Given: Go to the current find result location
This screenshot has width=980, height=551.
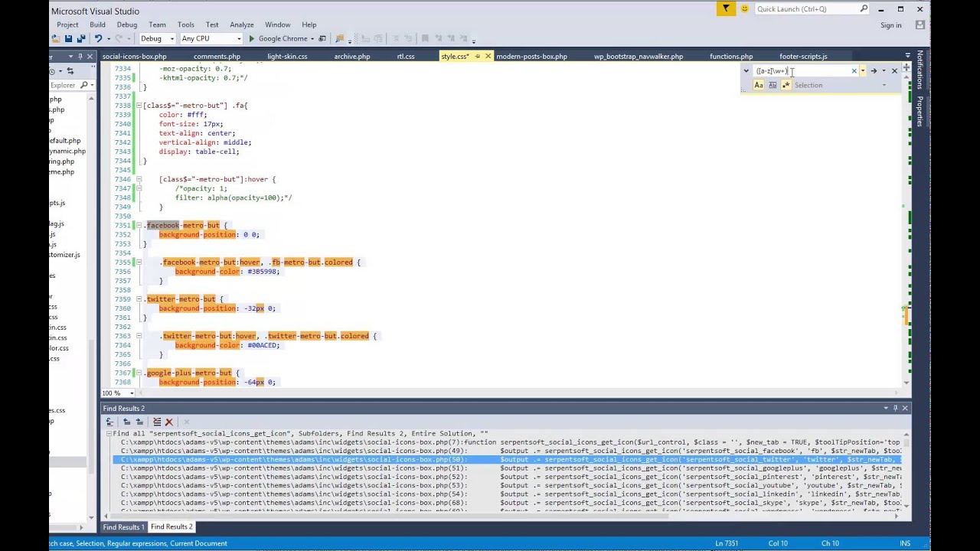Looking at the screenshot, I should coord(109,422).
